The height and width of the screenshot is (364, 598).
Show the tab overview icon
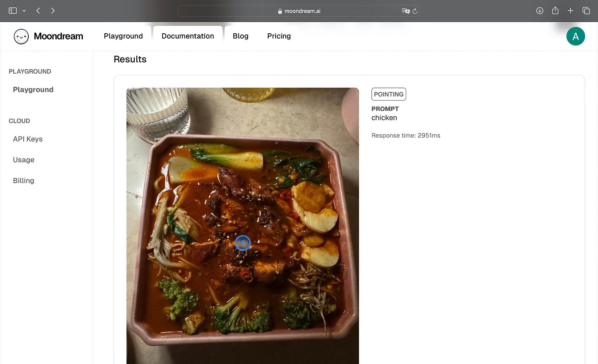586,11
